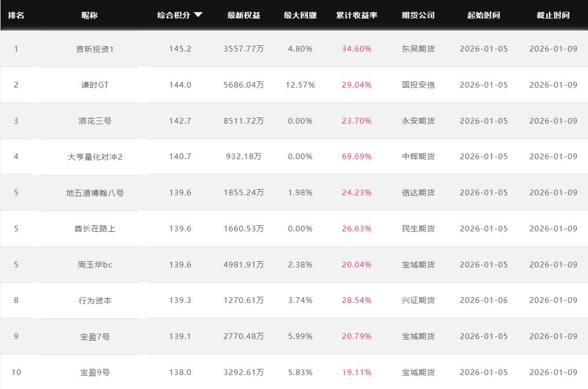Open 大亨量化对冲2 nickname link
588x389 pixels.
pyautogui.click(x=94, y=157)
